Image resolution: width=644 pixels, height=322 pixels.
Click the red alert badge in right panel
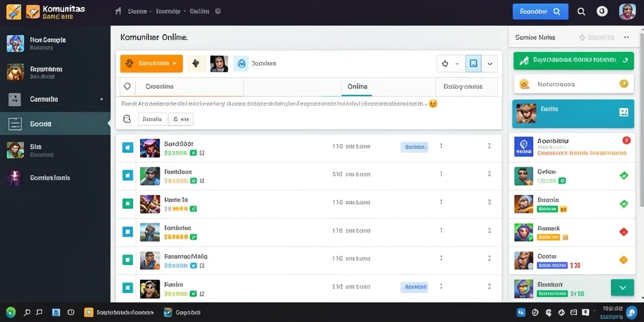click(x=626, y=140)
